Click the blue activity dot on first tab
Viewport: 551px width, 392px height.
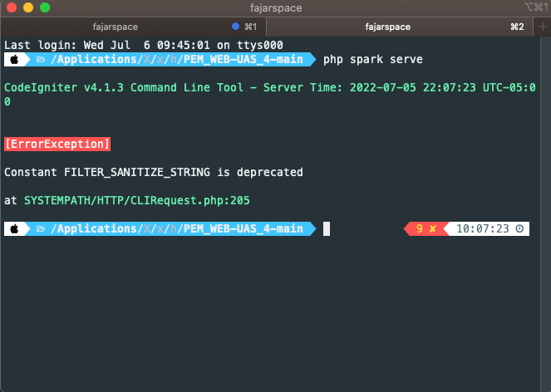tap(235, 27)
